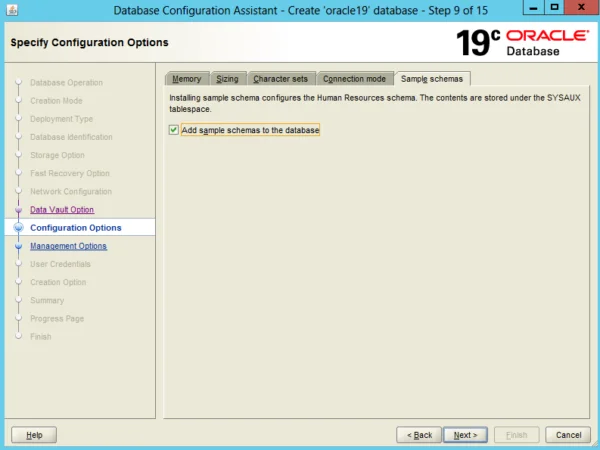
Task: Open Help for this step
Action: 34,435
